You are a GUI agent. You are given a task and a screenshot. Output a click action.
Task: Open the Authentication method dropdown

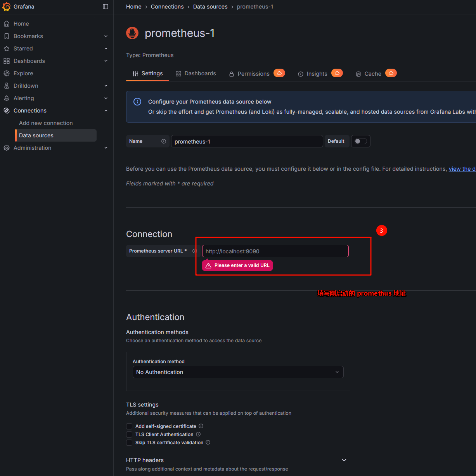coord(238,372)
